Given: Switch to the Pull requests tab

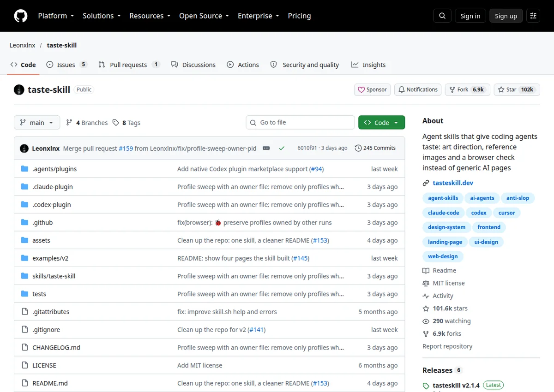Looking at the screenshot, I should pos(129,65).
